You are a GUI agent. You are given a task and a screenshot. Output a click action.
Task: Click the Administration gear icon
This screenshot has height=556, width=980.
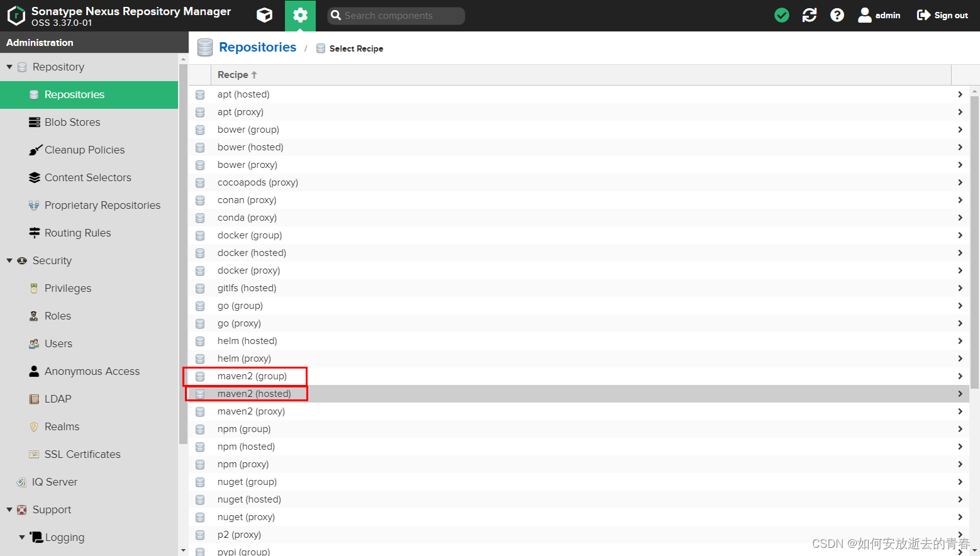tap(300, 15)
